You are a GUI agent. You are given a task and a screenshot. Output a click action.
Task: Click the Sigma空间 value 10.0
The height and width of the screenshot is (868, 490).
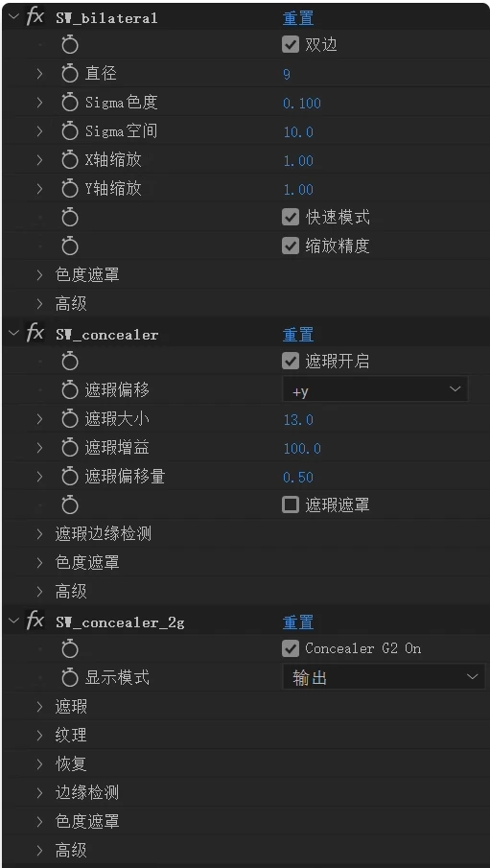coord(298,131)
